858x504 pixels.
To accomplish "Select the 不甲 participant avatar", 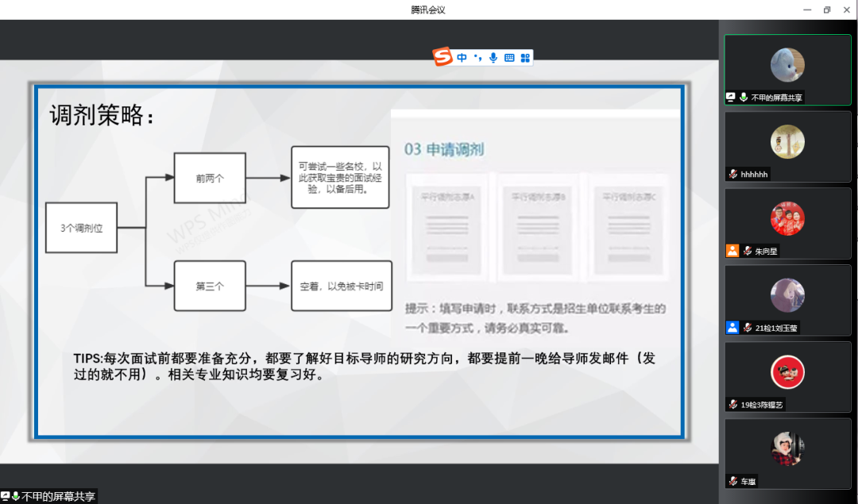I will [787, 64].
